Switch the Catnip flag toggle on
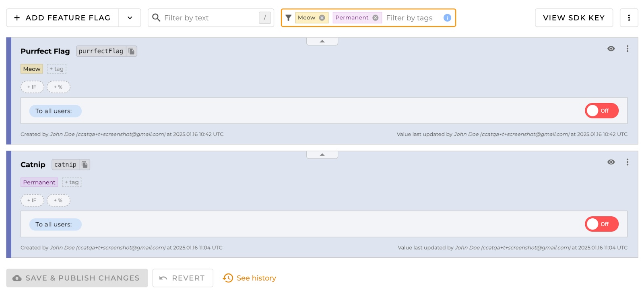Viewport: 644px width, 292px height. coord(601,224)
